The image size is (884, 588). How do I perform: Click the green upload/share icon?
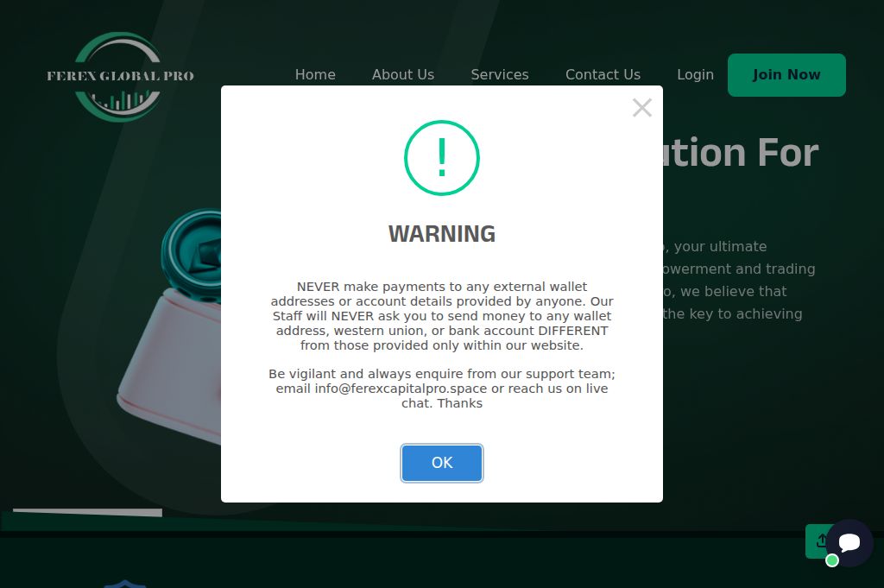coord(820,541)
